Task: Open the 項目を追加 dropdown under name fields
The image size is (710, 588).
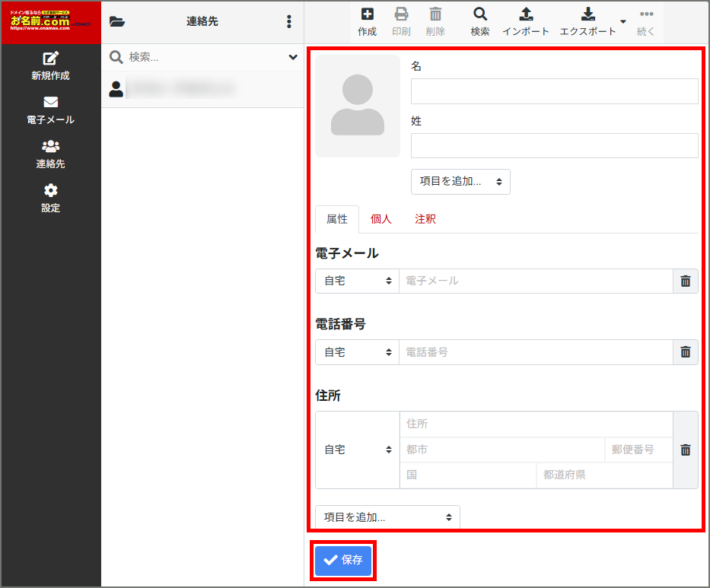Action: [x=460, y=182]
